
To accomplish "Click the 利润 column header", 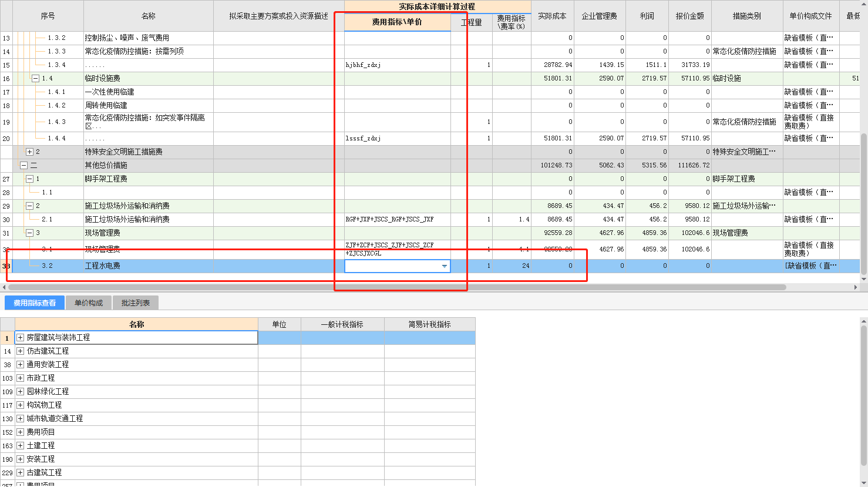I will click(647, 16).
